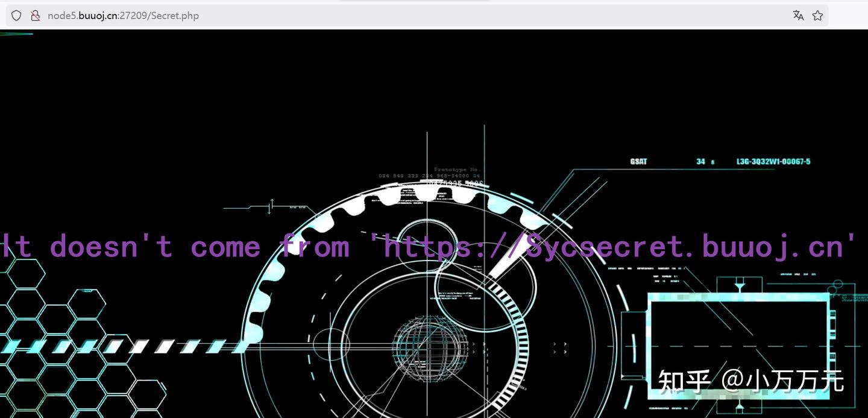Focus the address bar with Secret.php URL
The width and height of the screenshot is (868, 418).
(416, 16)
